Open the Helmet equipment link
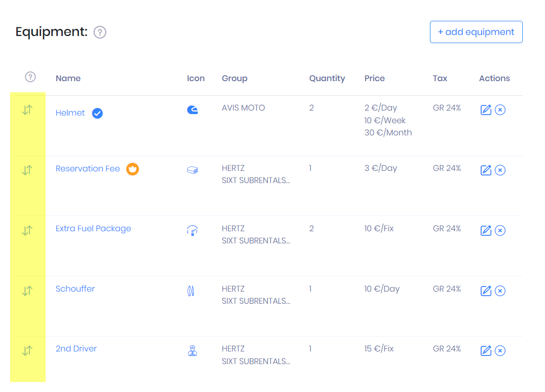This screenshot has height=392, width=545. (x=70, y=113)
